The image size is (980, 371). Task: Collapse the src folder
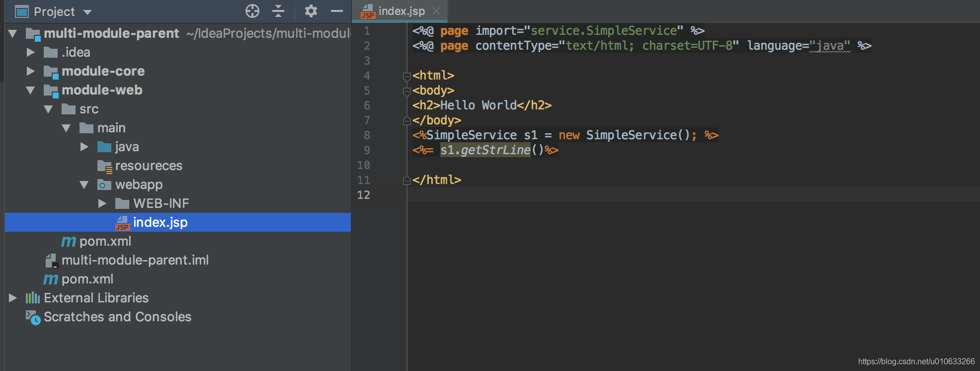[x=49, y=109]
